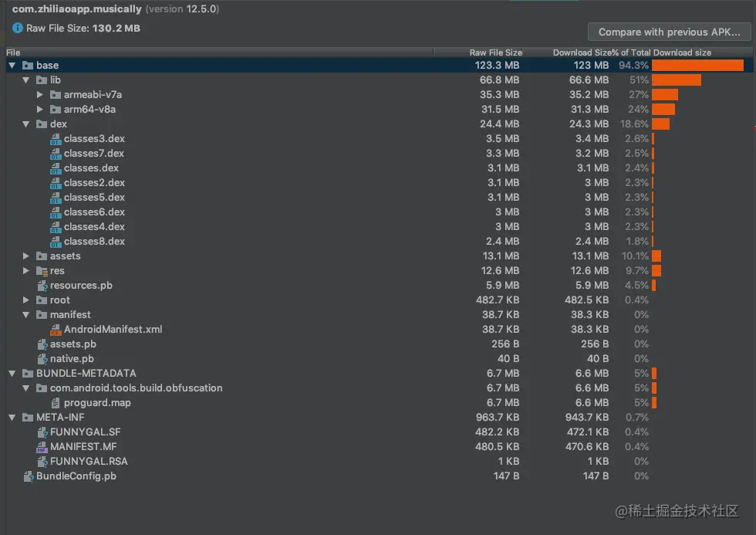Click the 66.8 MB raw size of lib
The image size is (756, 535).
(x=499, y=80)
